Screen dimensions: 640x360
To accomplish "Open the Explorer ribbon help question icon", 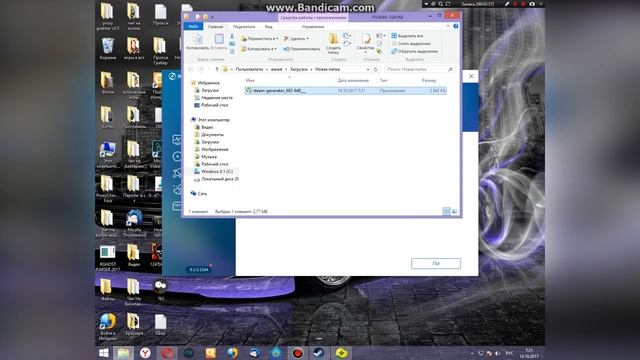I will 456,26.
